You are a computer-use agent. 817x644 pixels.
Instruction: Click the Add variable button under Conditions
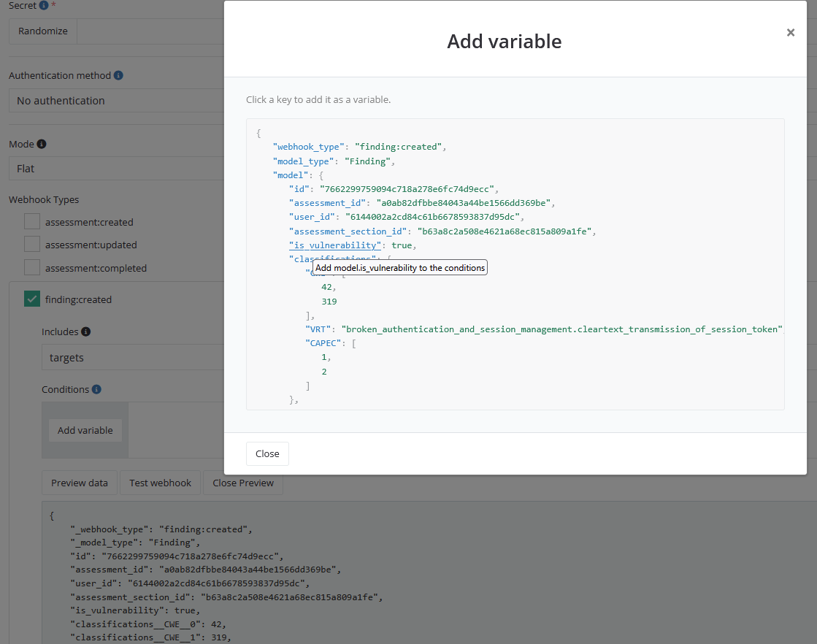click(x=85, y=430)
